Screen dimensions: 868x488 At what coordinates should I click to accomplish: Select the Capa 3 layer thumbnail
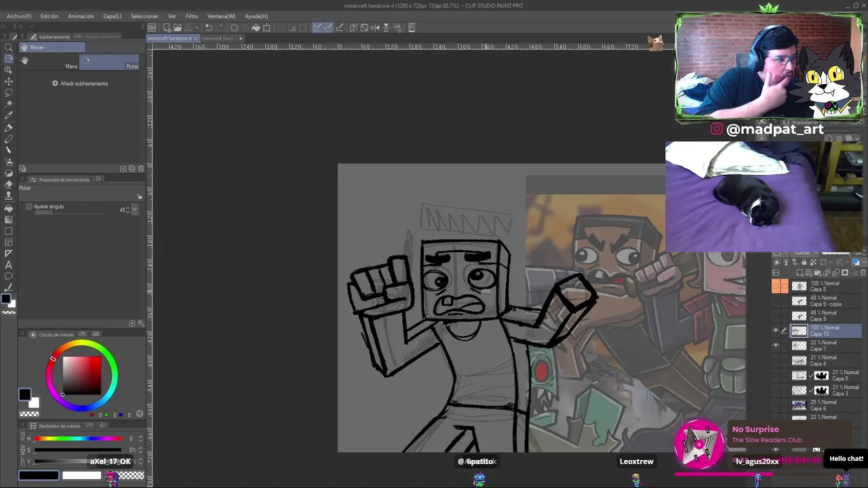pyautogui.click(x=799, y=390)
